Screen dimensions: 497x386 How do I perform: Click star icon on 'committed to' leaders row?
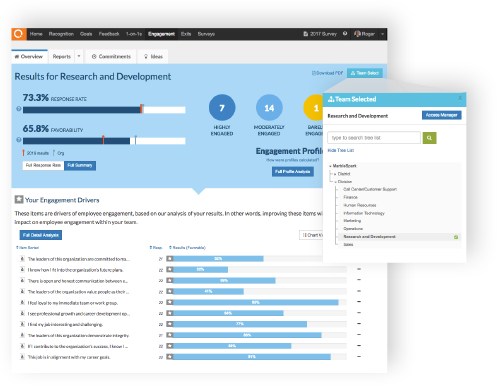170,259
